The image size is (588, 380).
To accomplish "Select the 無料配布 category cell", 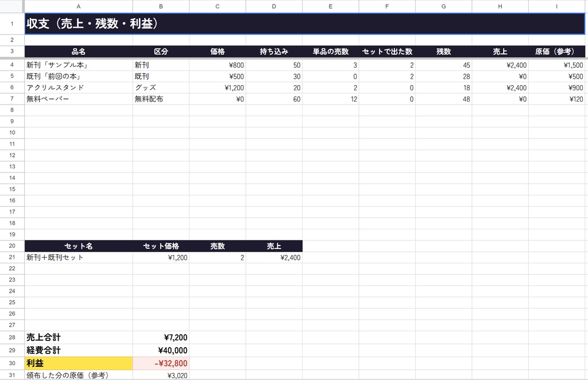I will click(x=161, y=99).
